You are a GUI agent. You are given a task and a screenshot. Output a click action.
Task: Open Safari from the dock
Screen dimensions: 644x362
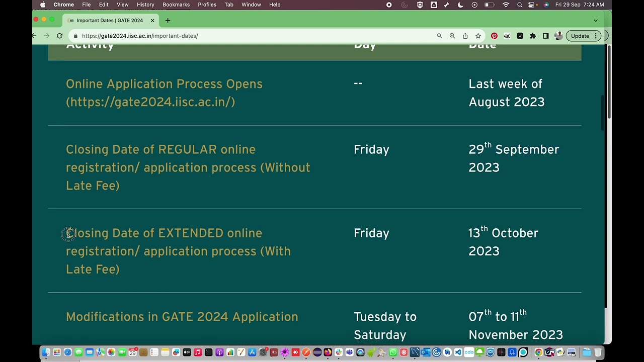68,352
